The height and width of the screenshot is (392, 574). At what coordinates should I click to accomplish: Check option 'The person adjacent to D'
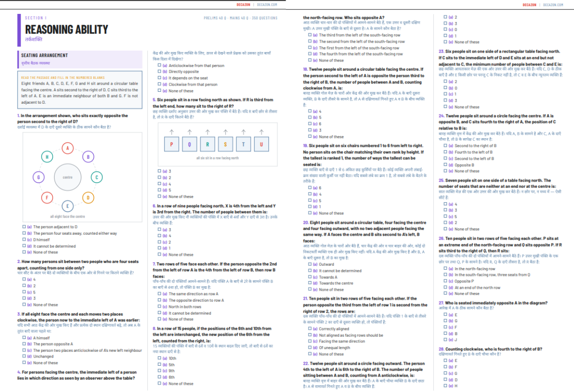coord(24,227)
